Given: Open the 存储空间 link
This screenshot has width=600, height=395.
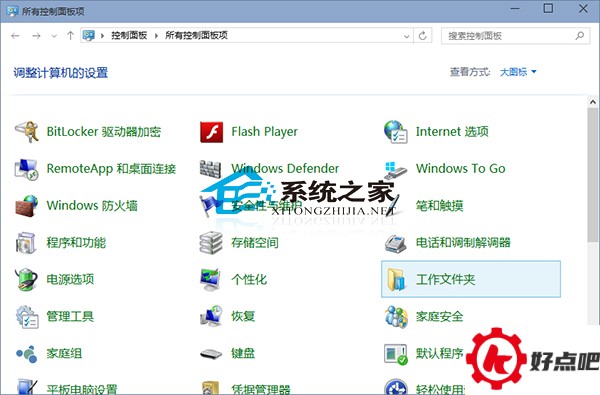Looking at the screenshot, I should [x=255, y=243].
